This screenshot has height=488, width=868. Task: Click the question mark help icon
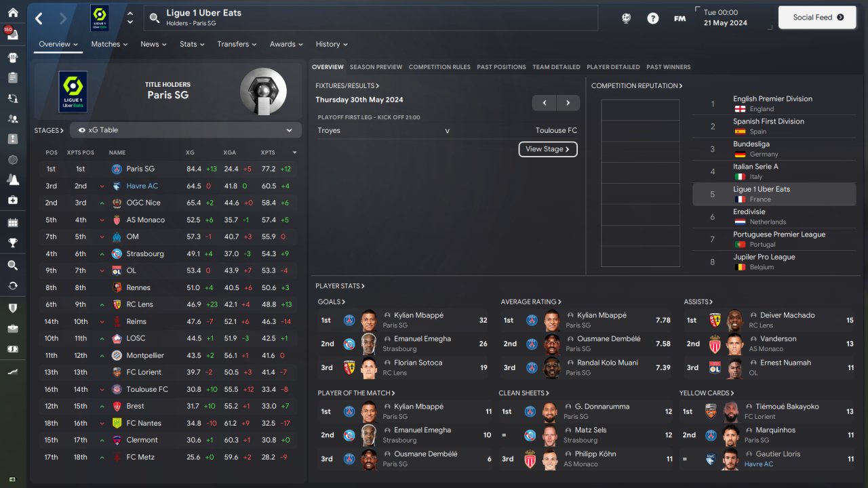(x=653, y=18)
